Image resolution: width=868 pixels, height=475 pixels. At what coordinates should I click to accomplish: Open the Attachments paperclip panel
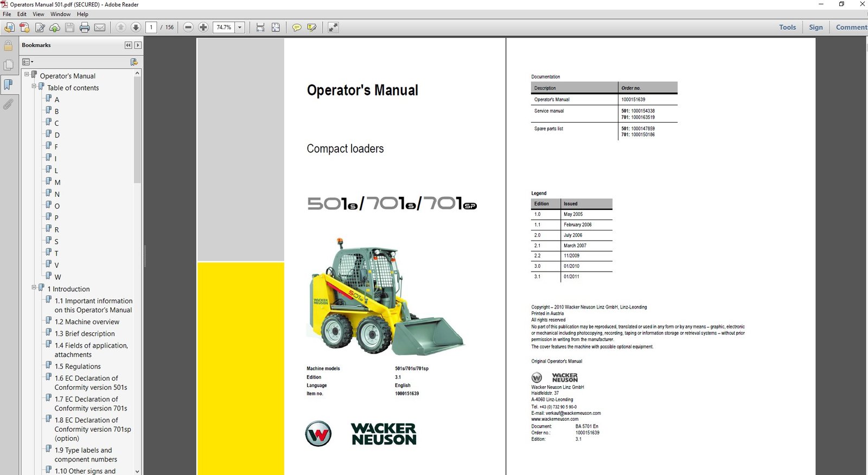tap(8, 104)
